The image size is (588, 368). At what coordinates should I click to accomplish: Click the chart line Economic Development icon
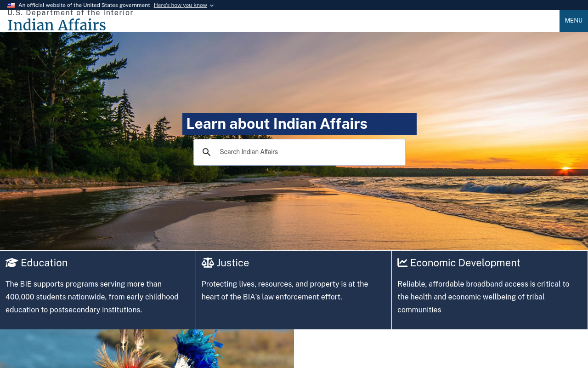click(402, 263)
